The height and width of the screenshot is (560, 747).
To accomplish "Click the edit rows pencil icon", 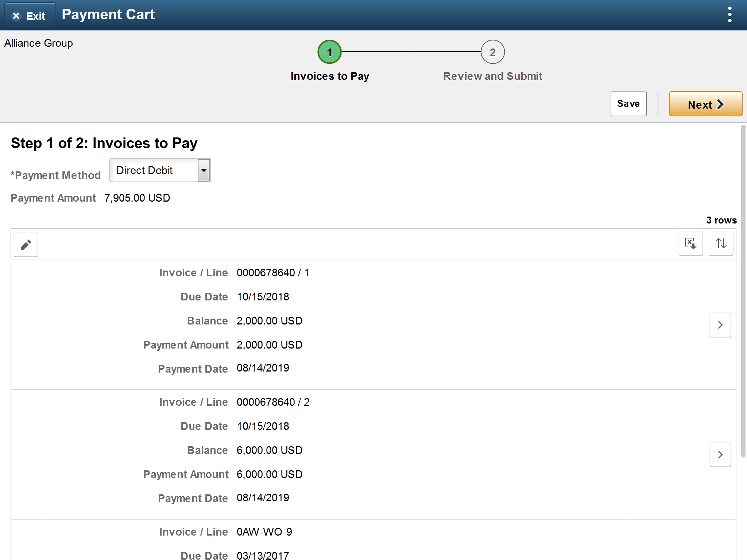I will point(25,244).
